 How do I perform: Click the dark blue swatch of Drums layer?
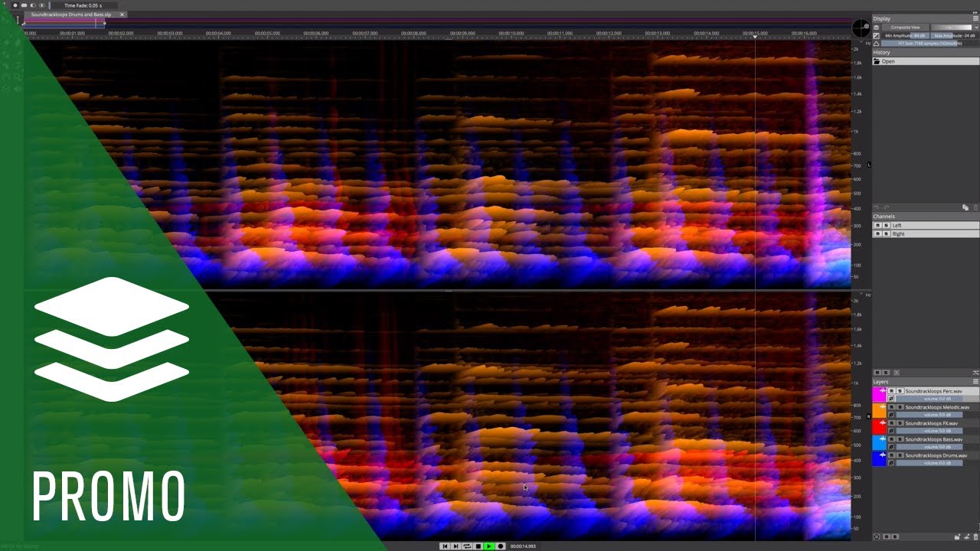pos(879,459)
